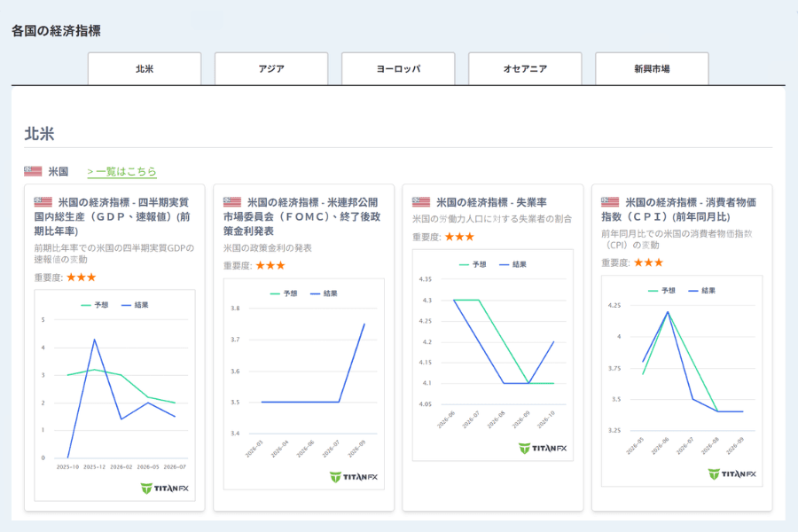The image size is (798, 532).
Task: Click the 各国の経済指標 page heading
Action: pyautogui.click(x=56, y=30)
